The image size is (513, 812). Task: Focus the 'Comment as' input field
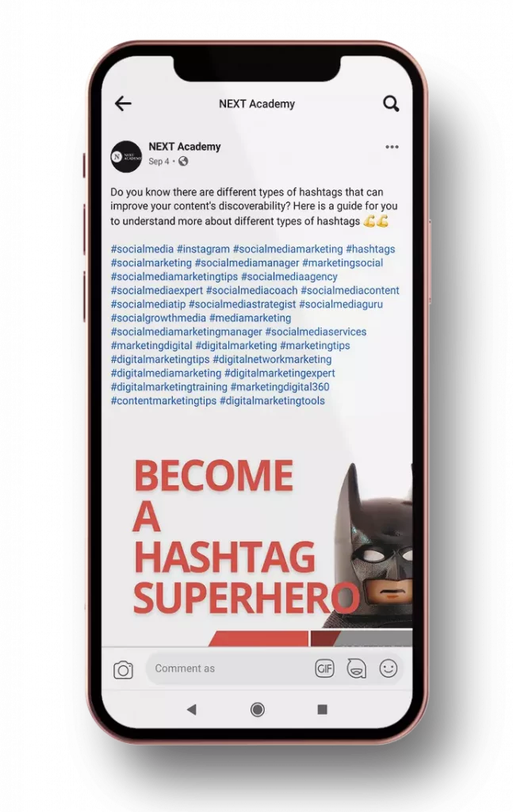click(228, 668)
